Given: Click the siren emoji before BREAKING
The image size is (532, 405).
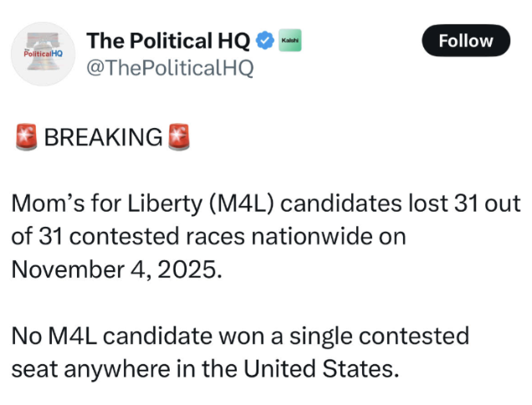Looking at the screenshot, I should [x=26, y=136].
